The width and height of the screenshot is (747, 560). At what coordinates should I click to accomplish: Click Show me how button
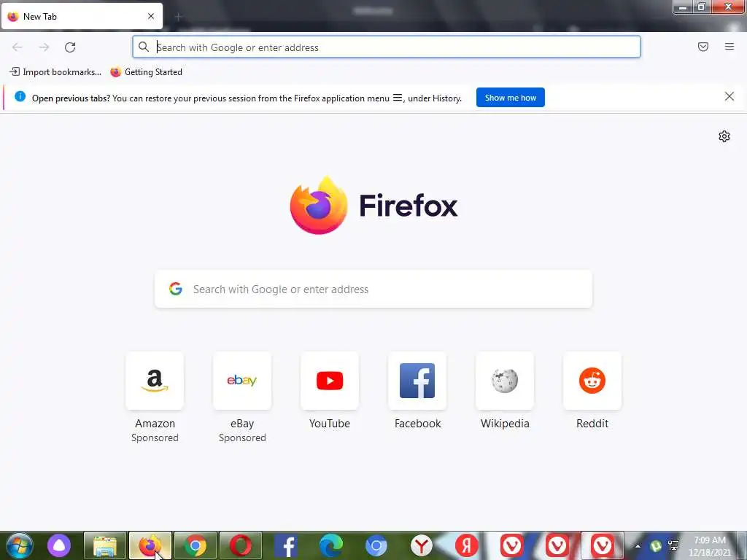point(510,98)
